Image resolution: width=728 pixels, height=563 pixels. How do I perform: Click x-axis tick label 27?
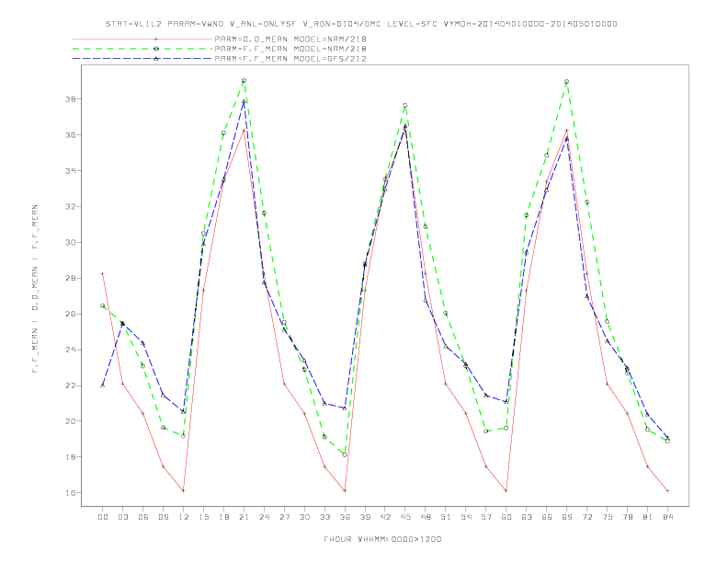tap(285, 517)
